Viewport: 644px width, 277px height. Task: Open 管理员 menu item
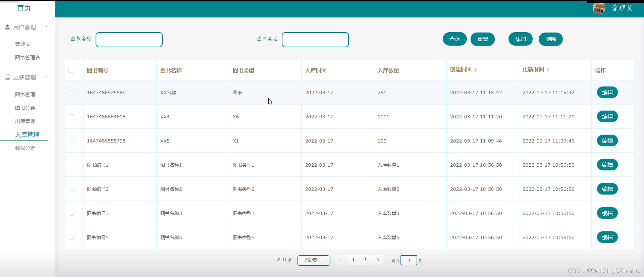[22, 44]
